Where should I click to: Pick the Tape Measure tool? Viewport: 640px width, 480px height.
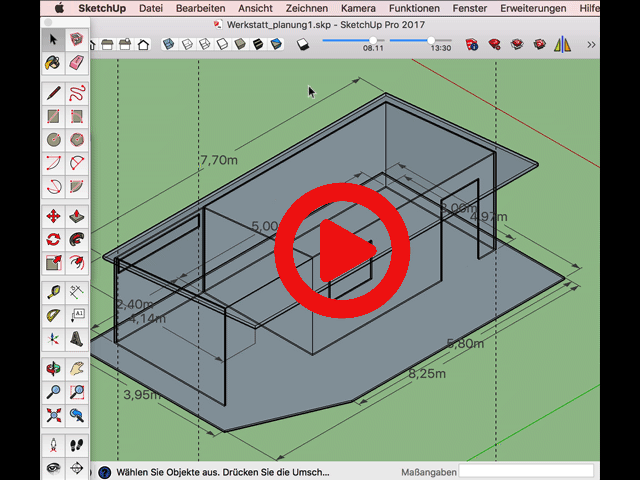54,293
